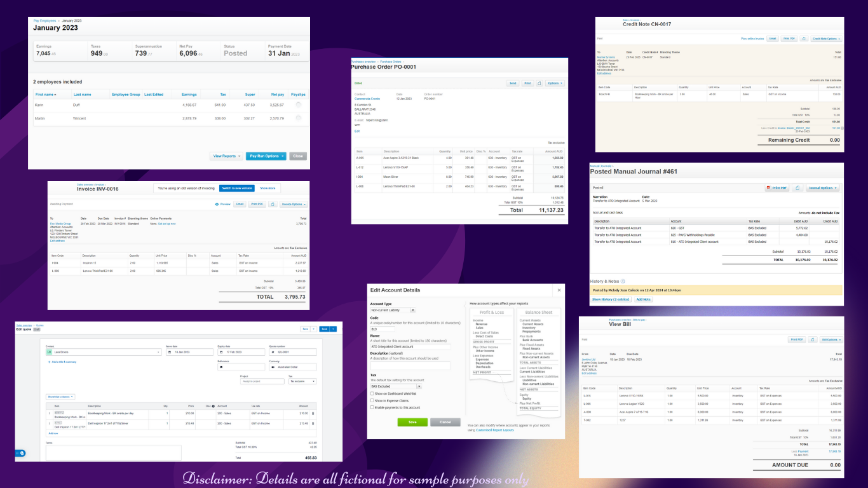868x488 pixels.
Task: Open the help widget at bottom-left of Edit quote
Action: (20, 453)
